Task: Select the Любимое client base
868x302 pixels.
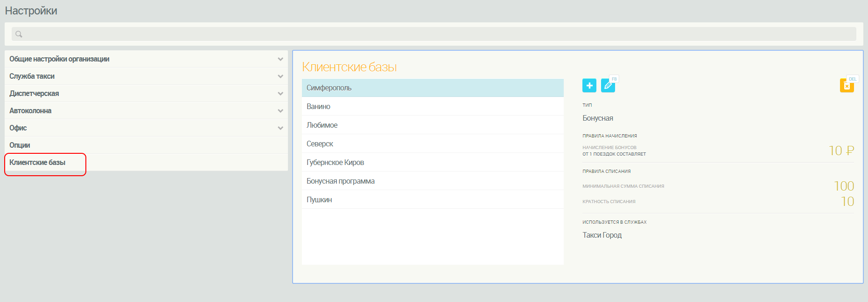Action: (x=322, y=125)
